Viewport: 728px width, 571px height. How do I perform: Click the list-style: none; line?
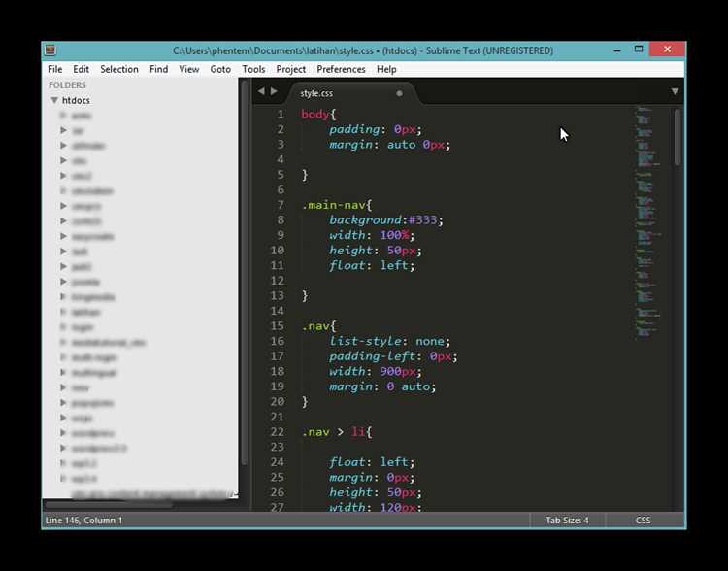390,341
